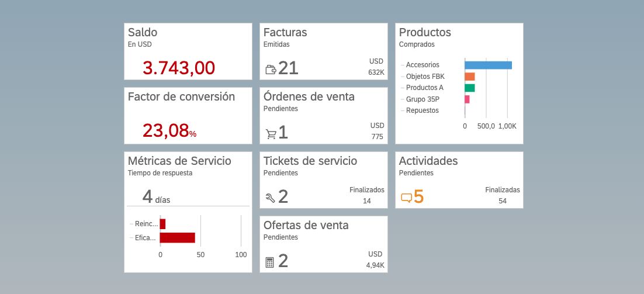
Task: Open the Saldo tile title
Action: point(143,33)
